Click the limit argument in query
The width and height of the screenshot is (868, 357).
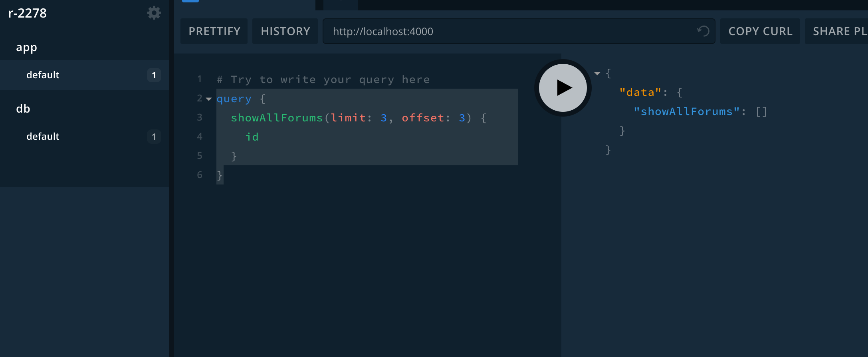tap(348, 118)
